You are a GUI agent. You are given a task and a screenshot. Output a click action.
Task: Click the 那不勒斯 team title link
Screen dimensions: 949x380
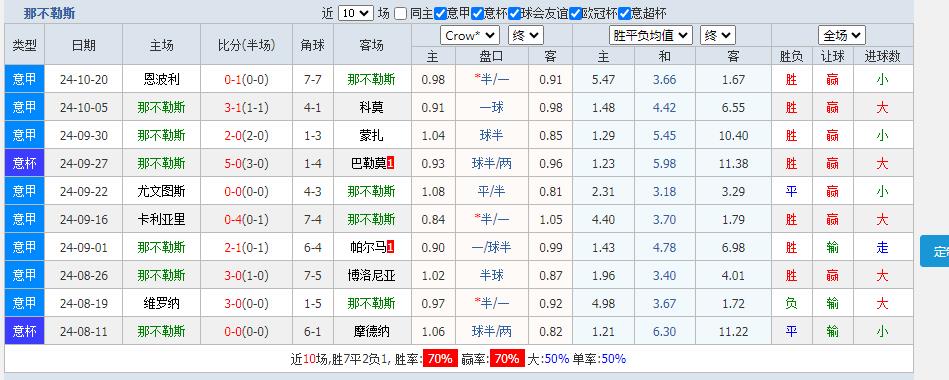click(x=50, y=13)
